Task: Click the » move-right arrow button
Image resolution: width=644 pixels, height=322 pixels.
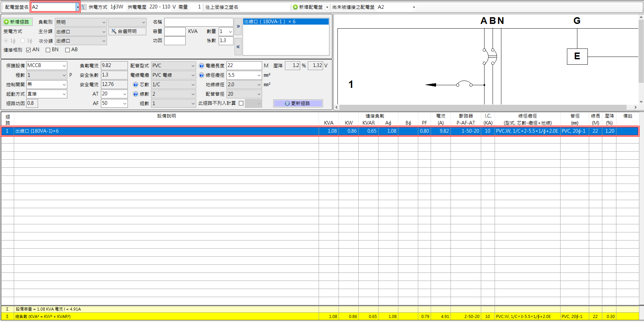Action: coord(238,26)
